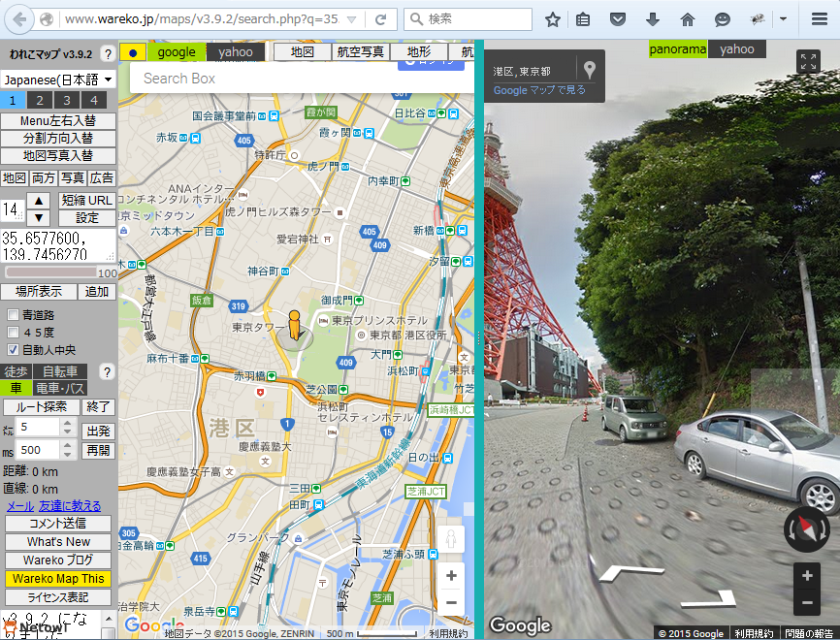Enable the 4 5度 checkbox
Image resolution: width=840 pixels, height=640 pixels.
pyautogui.click(x=13, y=333)
